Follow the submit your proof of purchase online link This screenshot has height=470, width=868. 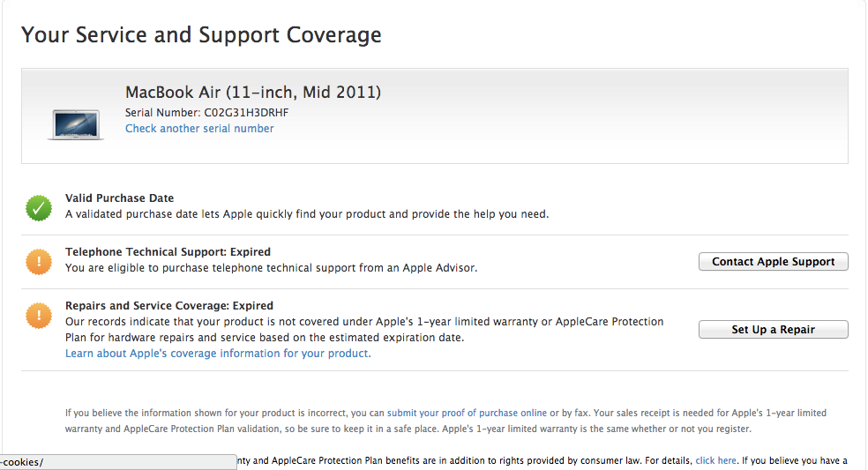pyautogui.click(x=467, y=413)
